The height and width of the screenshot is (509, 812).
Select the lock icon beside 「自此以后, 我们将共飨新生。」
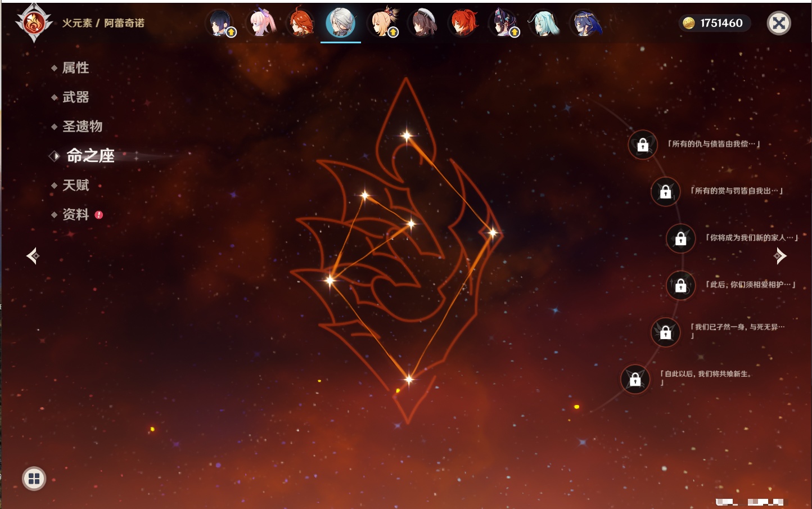point(635,379)
